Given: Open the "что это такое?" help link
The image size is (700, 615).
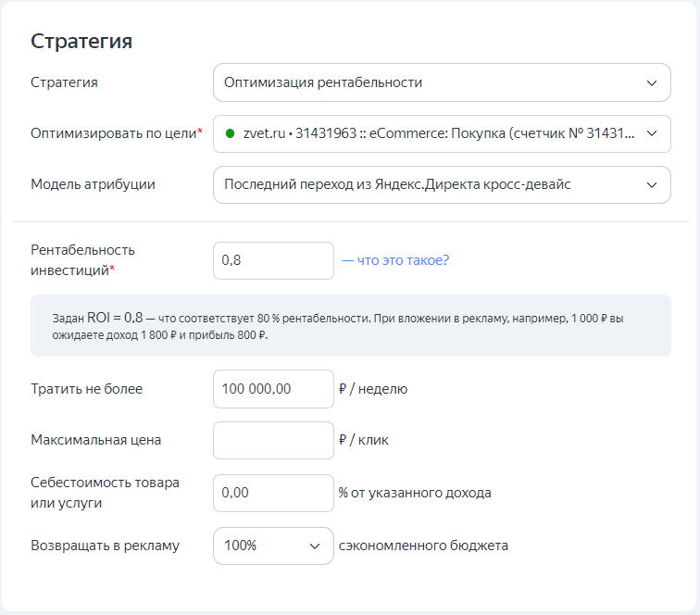Looking at the screenshot, I should coord(395,260).
